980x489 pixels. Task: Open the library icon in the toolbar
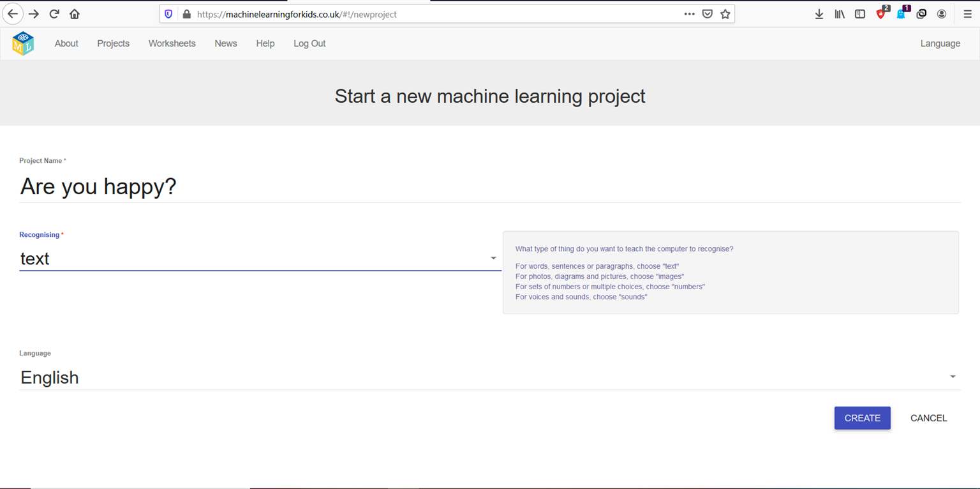click(x=839, y=13)
